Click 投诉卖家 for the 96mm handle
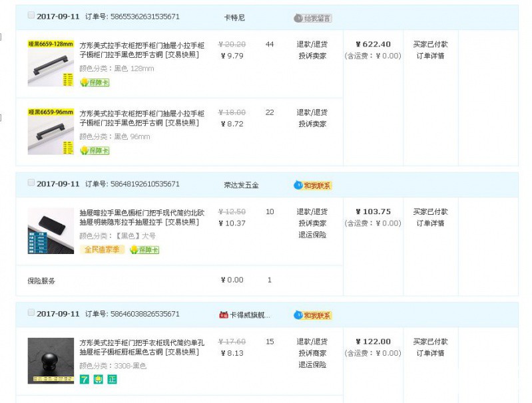Viewport: 532px width, 403px height. [312, 124]
